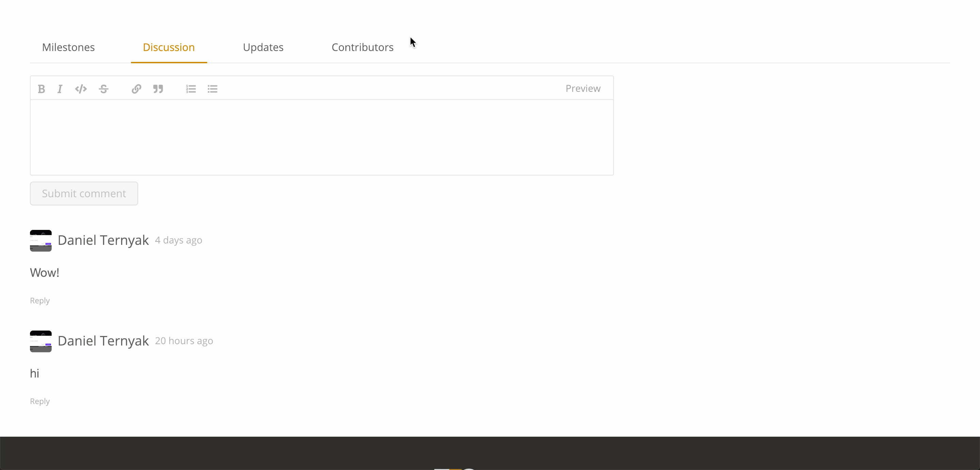980x470 pixels.
Task: Select the Discussion tab
Action: point(168,47)
